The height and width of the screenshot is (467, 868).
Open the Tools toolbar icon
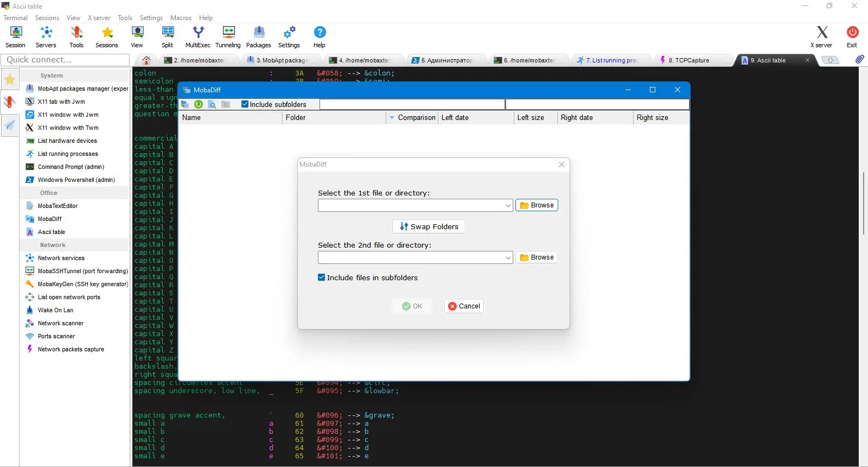pyautogui.click(x=76, y=37)
